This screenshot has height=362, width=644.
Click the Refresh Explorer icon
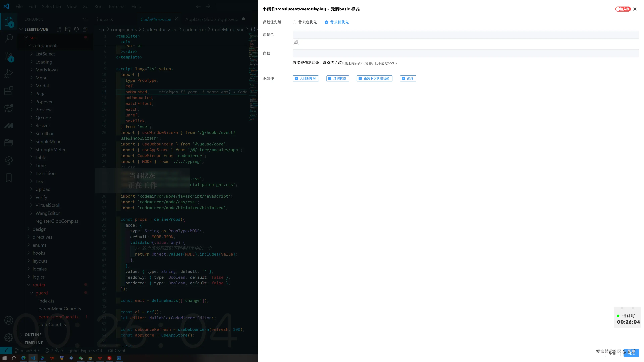pos(76,29)
